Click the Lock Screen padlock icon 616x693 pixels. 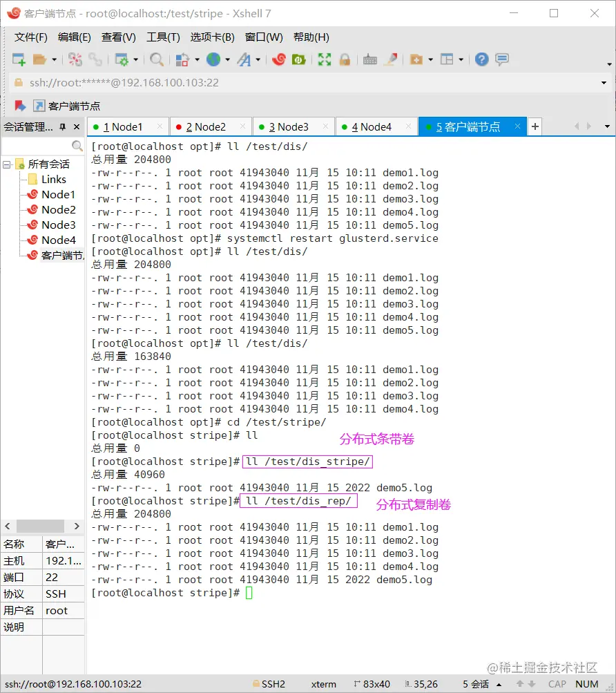tap(345, 59)
